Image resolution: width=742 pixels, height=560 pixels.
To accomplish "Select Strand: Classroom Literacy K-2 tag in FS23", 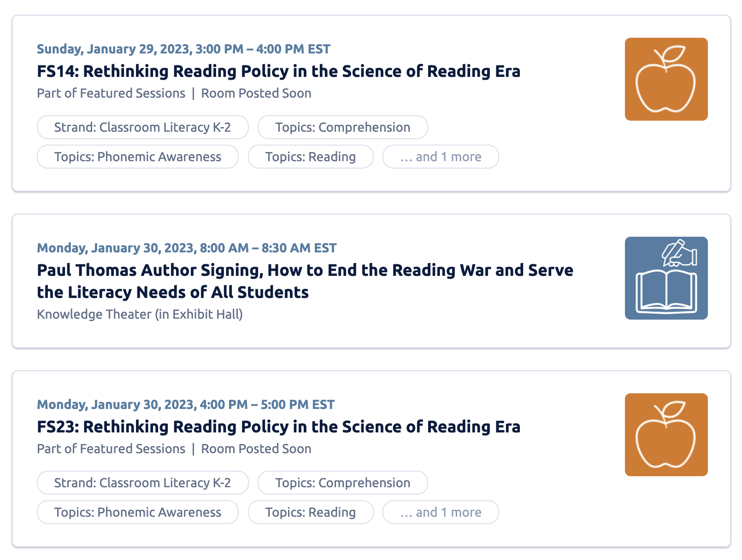I will pyautogui.click(x=142, y=483).
